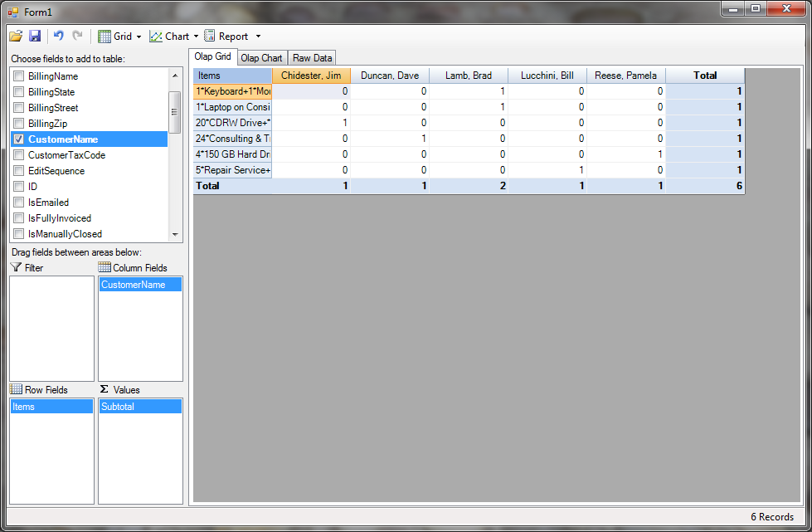Click the Report toolbar icon

click(x=210, y=36)
